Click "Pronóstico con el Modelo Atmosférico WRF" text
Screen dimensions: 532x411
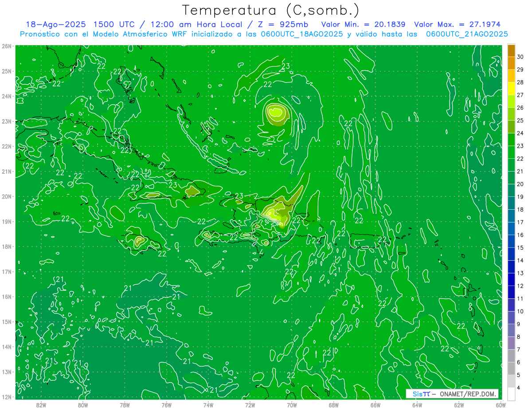(105, 34)
